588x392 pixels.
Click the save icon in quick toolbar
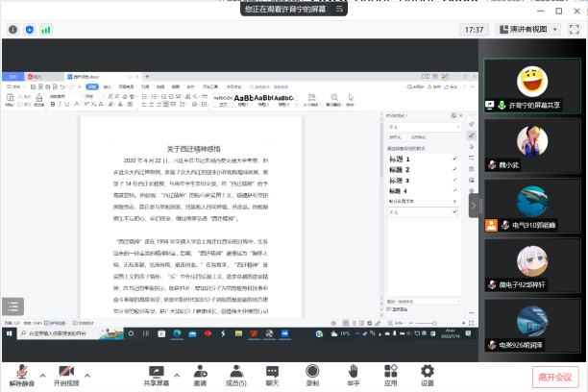tap(33, 86)
